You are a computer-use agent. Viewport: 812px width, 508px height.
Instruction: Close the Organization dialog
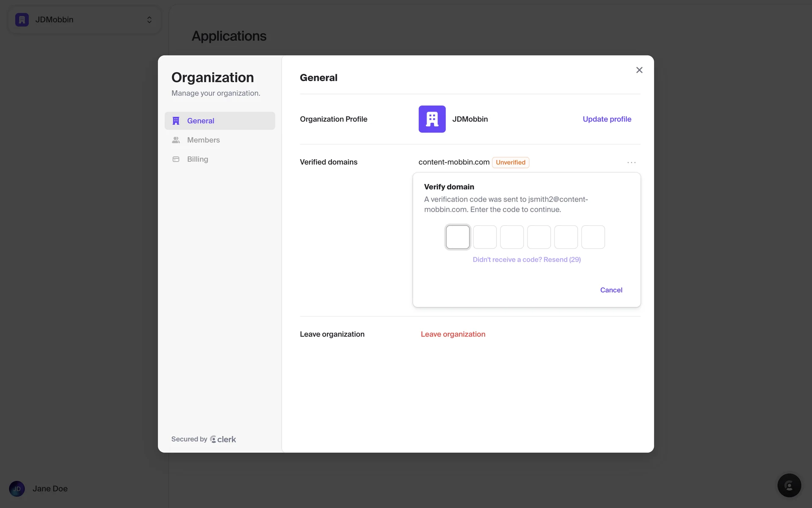(x=639, y=70)
